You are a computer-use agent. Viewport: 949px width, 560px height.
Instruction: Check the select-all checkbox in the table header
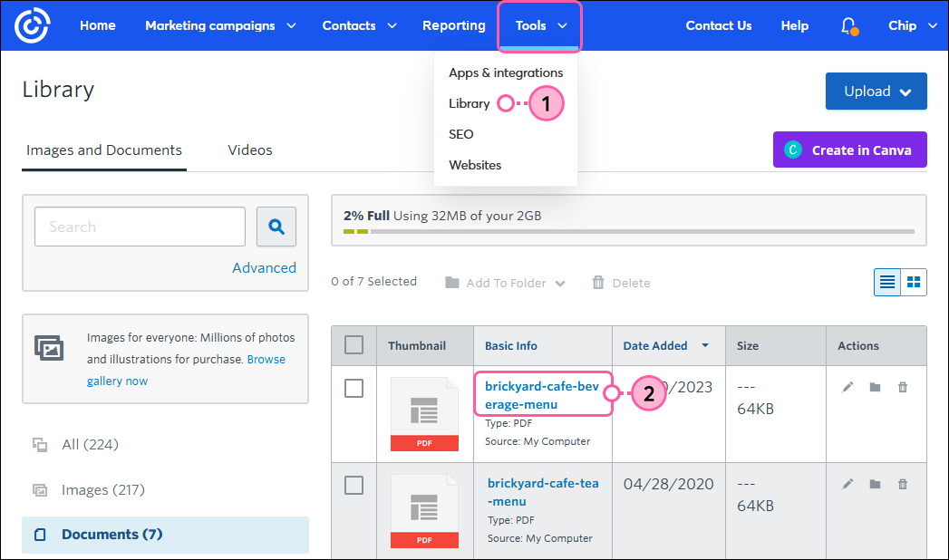pyautogui.click(x=353, y=345)
